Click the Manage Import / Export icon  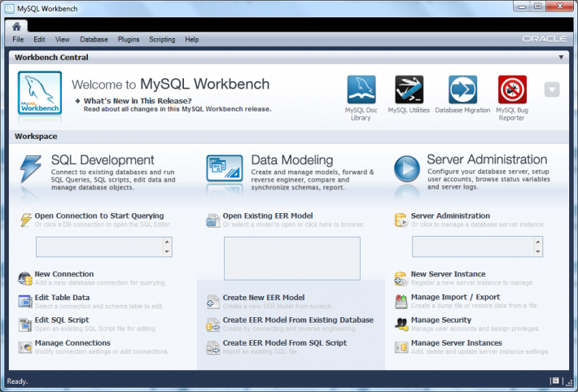click(x=401, y=302)
